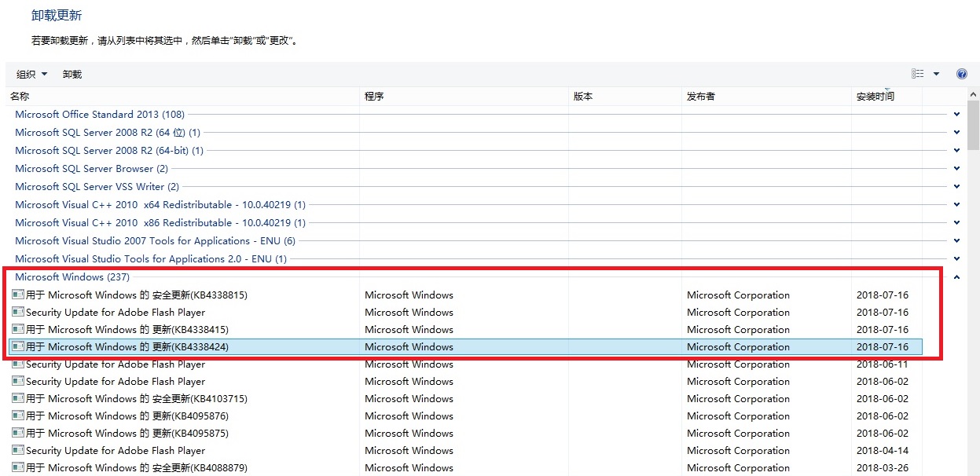Expand the SQL Server 2008 R2 (64 位) group chevron
The image size is (980, 476).
tap(956, 133)
